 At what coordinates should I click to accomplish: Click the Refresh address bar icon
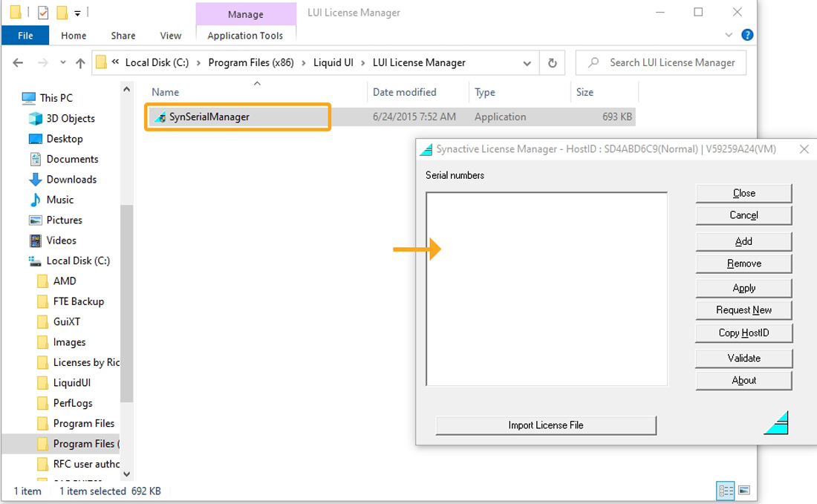pos(552,63)
